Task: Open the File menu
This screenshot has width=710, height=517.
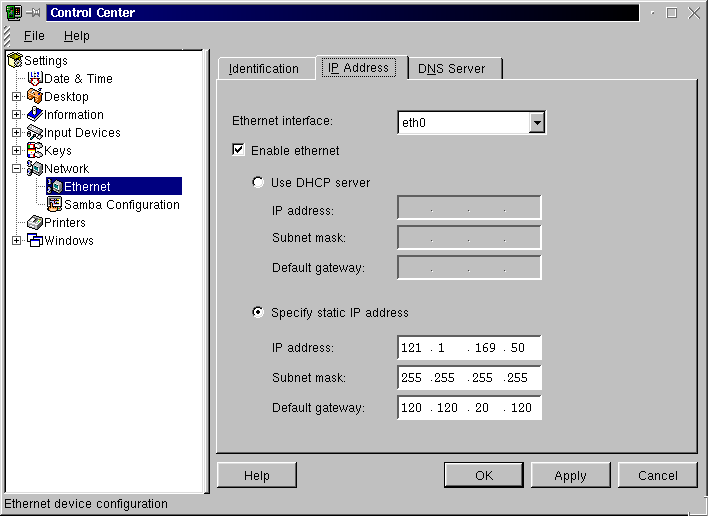Action: (34, 36)
